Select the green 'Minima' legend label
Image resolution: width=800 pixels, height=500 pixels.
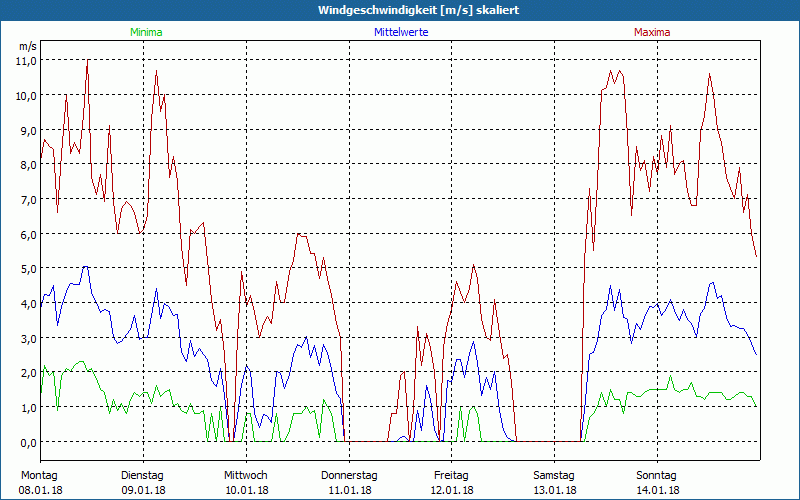point(146,32)
